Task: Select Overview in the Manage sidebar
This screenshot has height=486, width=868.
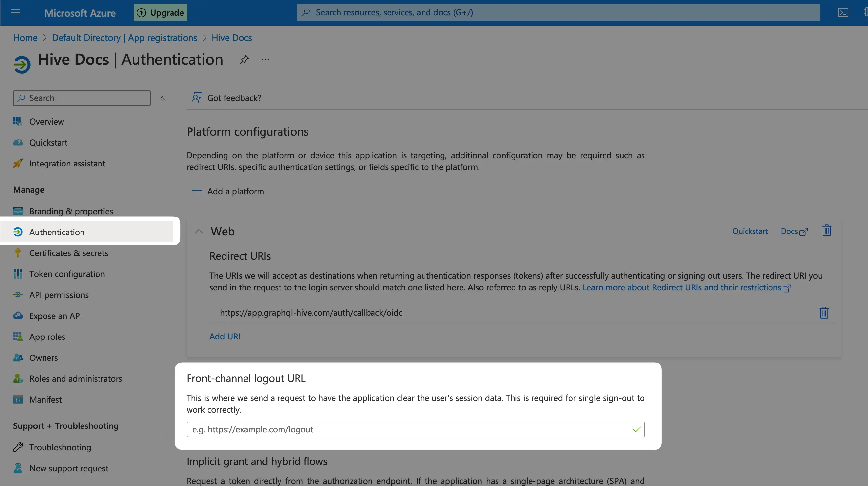Action: (47, 122)
